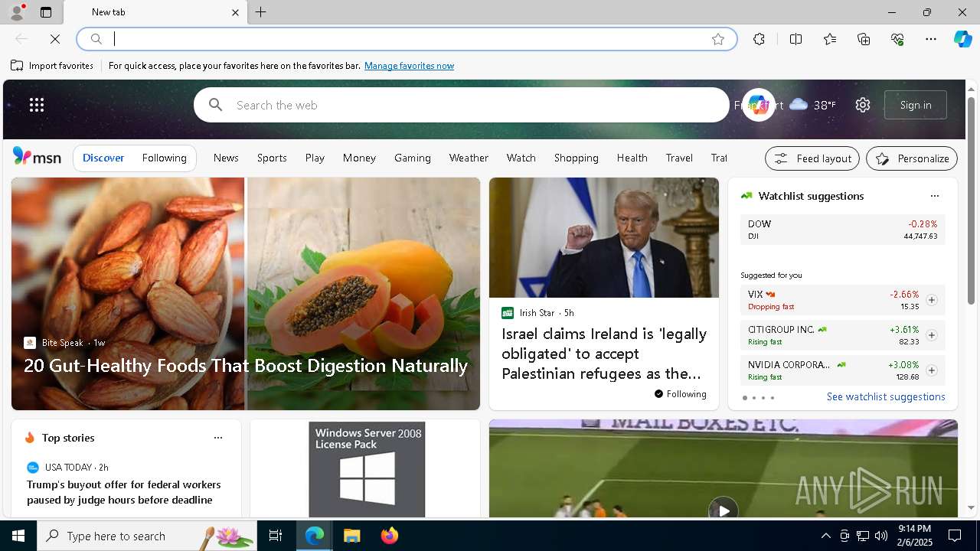Viewport: 980px width, 551px height.
Task: Open File Explorer from taskbar
Action: (351, 536)
